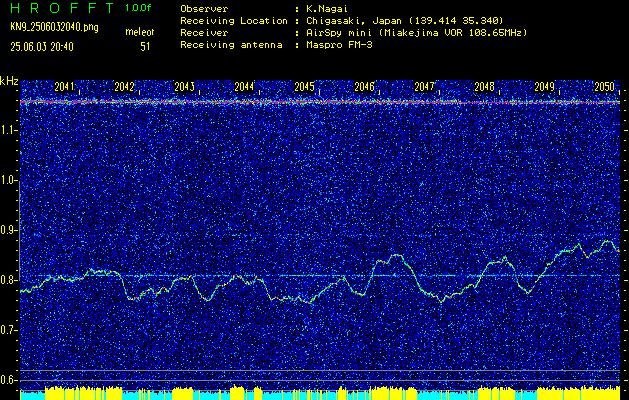Click the 2048 time marker
The width and height of the screenshot is (629, 400).
[484, 87]
